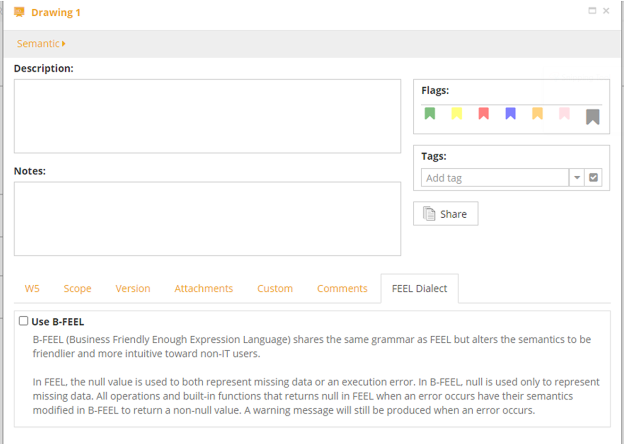Viewport: 624px width, 445px height.
Task: Focus the Notes text area
Action: coord(207,218)
